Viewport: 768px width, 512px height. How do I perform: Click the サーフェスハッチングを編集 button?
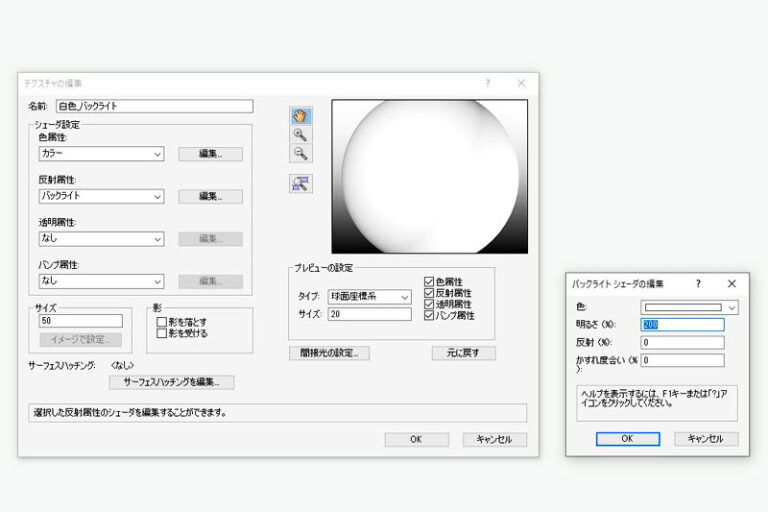pyautogui.click(x=171, y=382)
